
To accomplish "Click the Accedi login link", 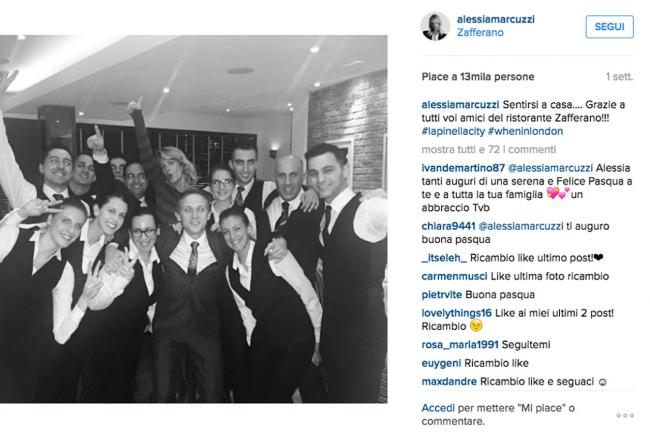I will point(438,408).
